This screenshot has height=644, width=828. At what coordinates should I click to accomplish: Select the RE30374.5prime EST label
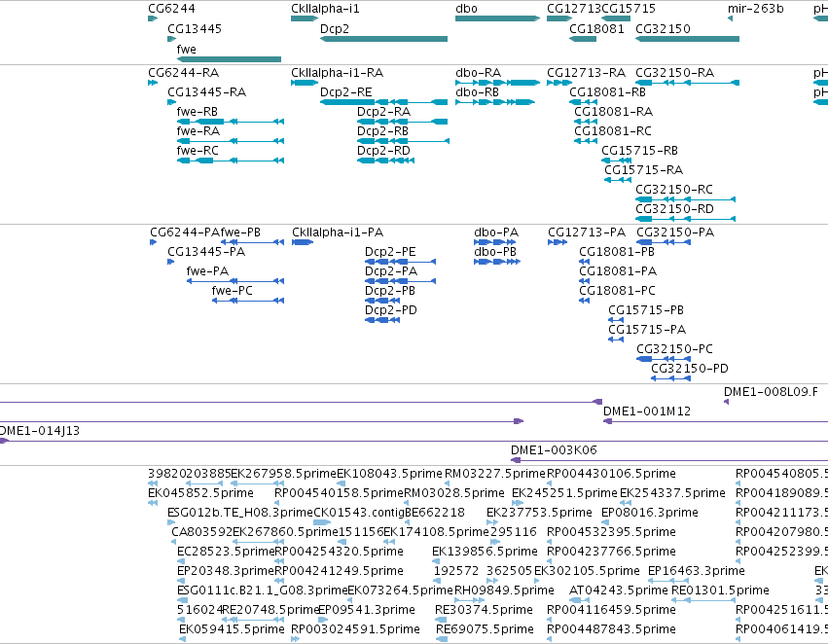[x=484, y=610]
